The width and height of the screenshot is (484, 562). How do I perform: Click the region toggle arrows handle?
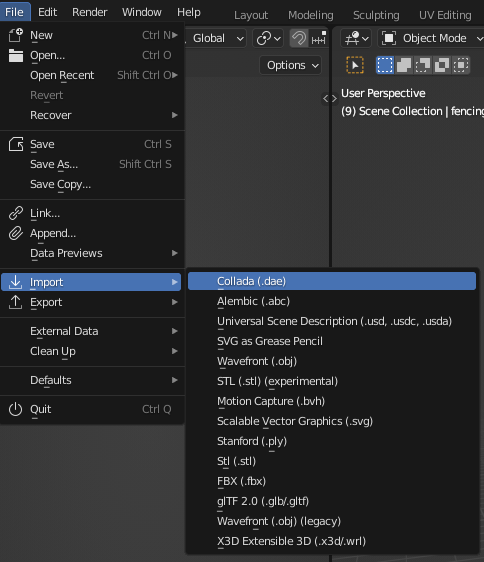click(x=330, y=98)
